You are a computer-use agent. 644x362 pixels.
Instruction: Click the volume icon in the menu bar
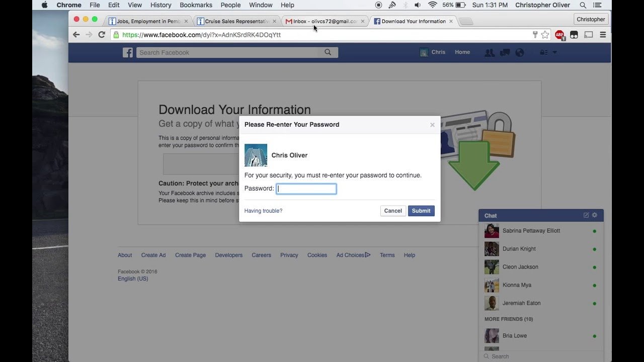click(x=418, y=5)
